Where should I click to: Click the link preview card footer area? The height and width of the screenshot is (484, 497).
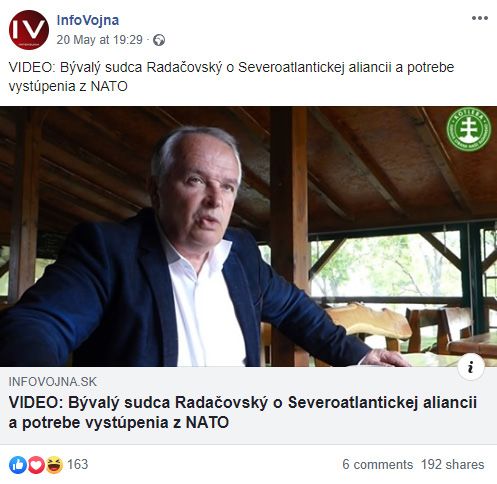pyautogui.click(x=248, y=405)
